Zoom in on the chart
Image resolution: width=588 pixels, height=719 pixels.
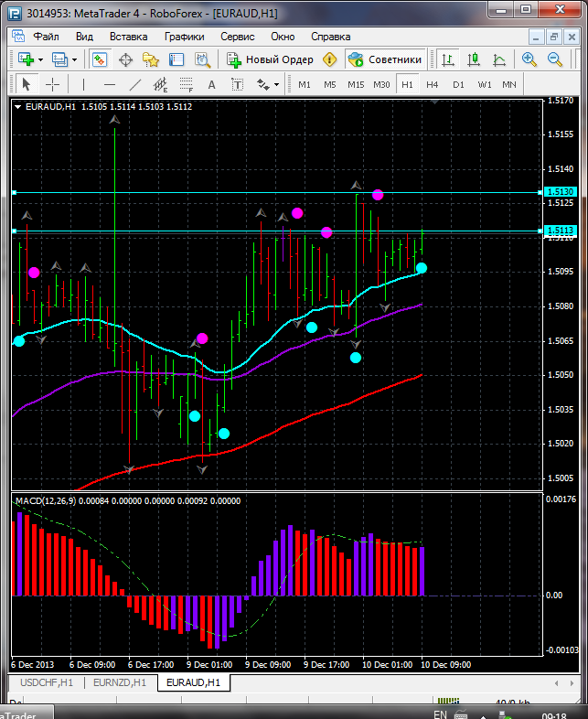[x=529, y=59]
